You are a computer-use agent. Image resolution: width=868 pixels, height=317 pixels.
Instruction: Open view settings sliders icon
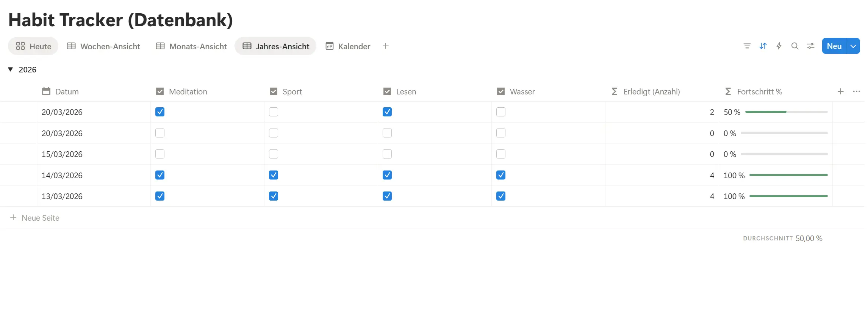tap(810, 46)
